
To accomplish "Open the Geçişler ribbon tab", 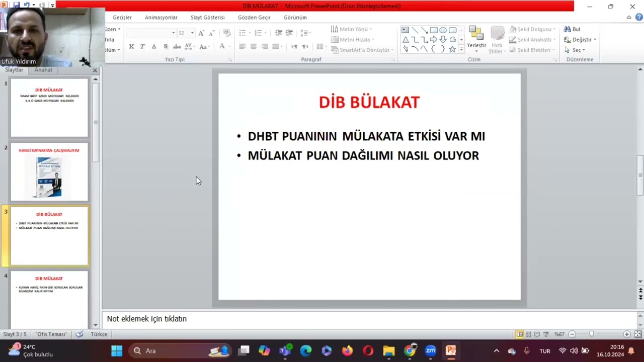I will (122, 18).
